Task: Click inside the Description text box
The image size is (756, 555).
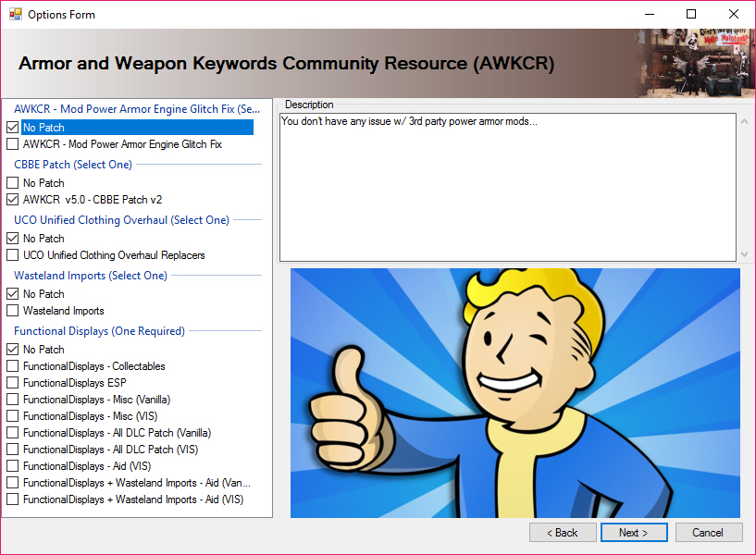Action: [x=508, y=188]
